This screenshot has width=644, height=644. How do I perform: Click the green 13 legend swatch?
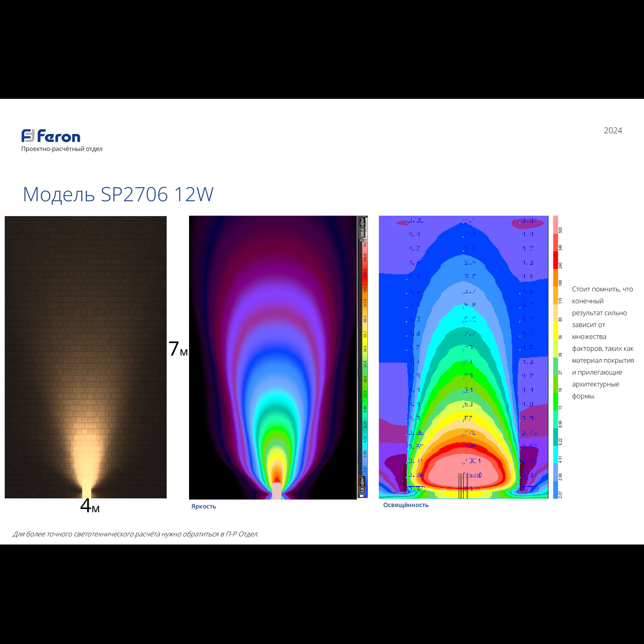[x=555, y=402]
